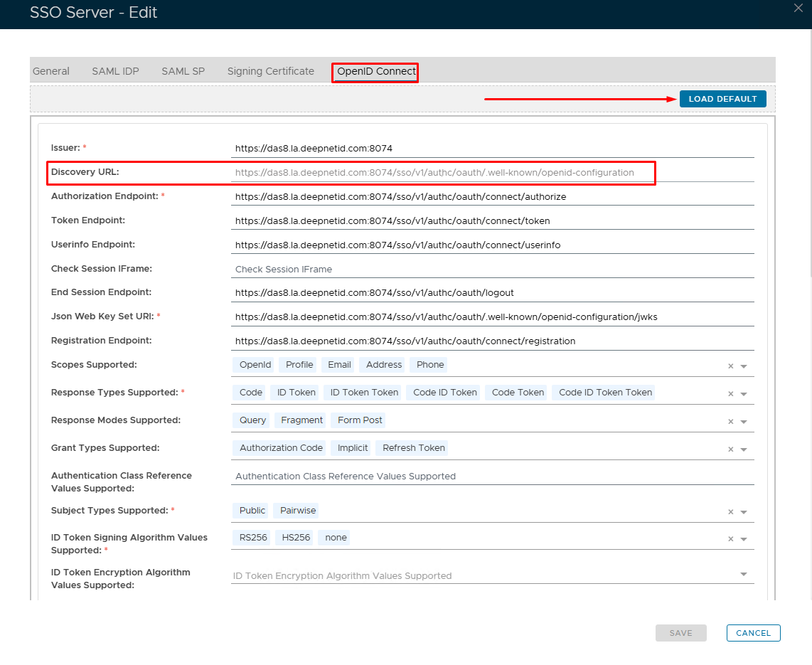Click the CANCEL button

pyautogui.click(x=753, y=633)
